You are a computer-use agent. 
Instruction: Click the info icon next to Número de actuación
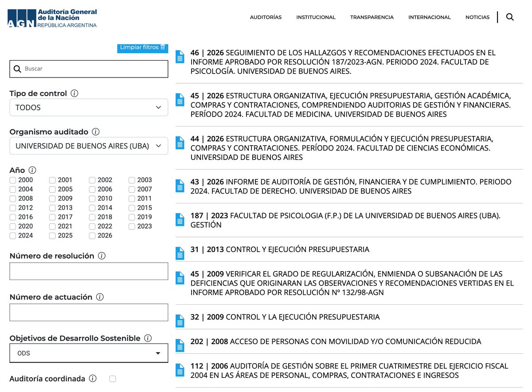click(x=100, y=297)
